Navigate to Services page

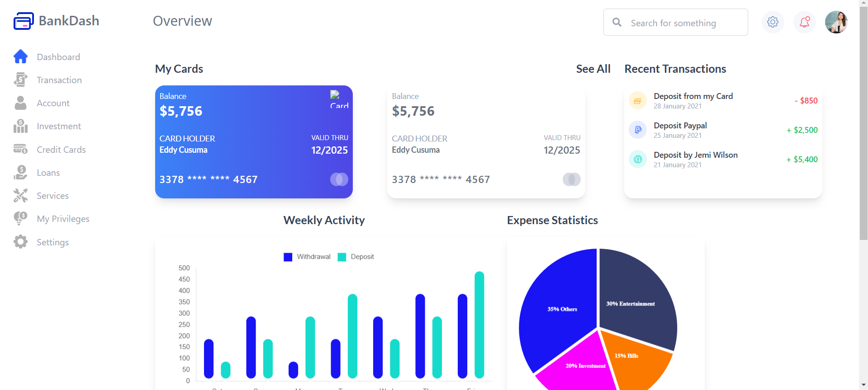(x=52, y=196)
